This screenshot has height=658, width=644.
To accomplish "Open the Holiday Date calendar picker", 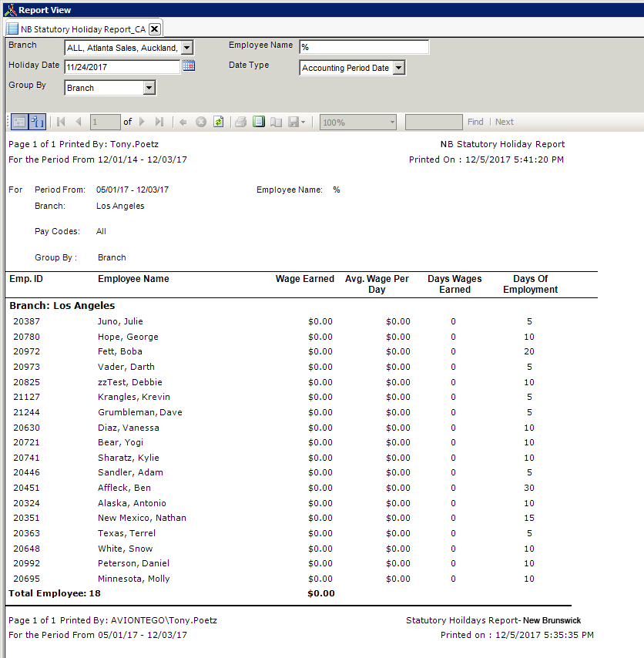I will tap(189, 66).
